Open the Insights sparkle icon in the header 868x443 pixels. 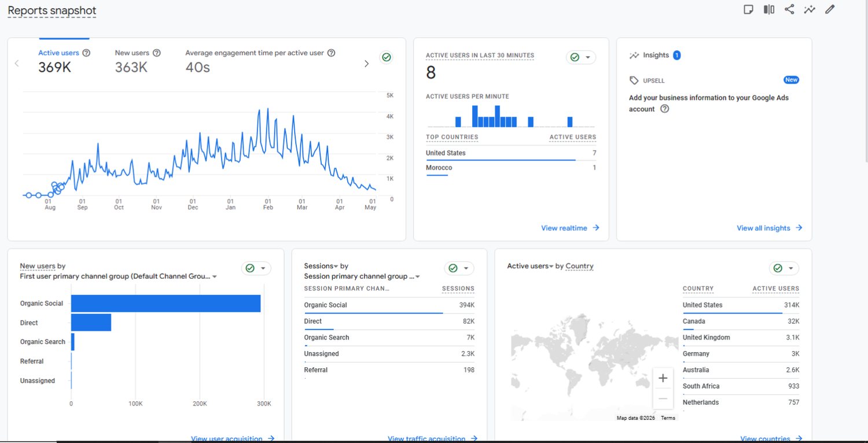pos(810,9)
